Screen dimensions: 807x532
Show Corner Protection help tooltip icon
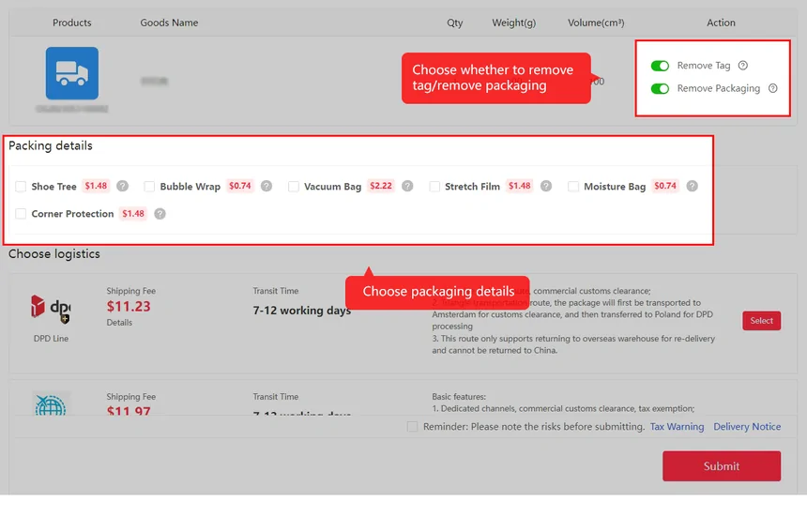(x=160, y=214)
